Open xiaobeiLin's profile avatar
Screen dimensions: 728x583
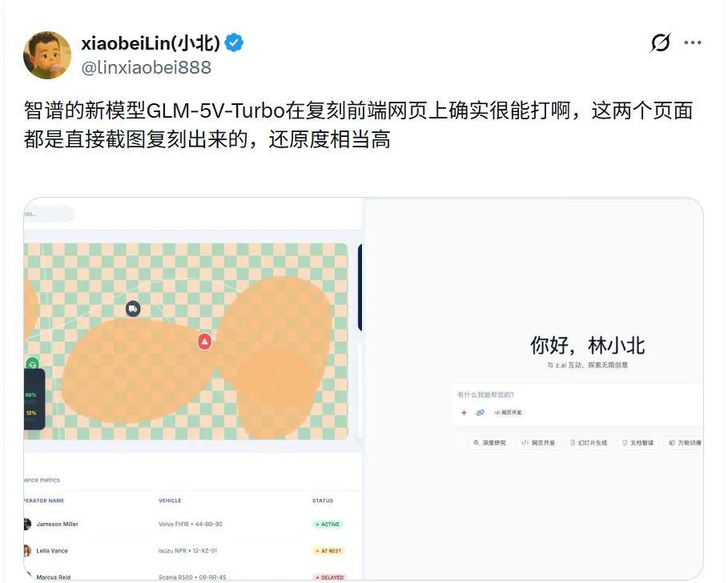[x=47, y=55]
